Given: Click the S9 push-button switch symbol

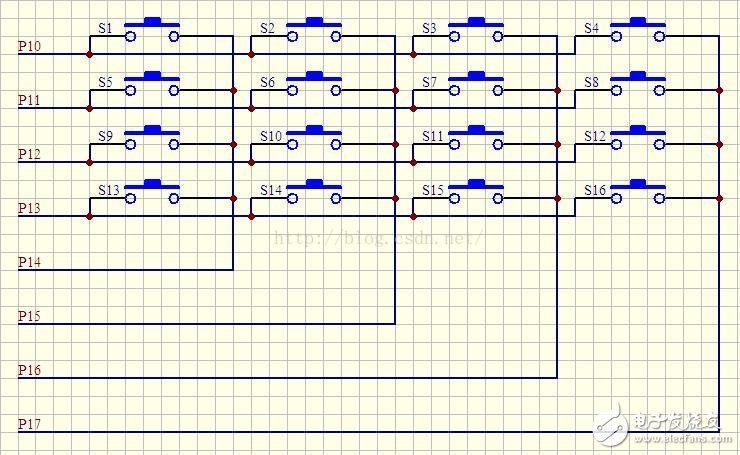Looking at the screenshot, I should [x=152, y=139].
